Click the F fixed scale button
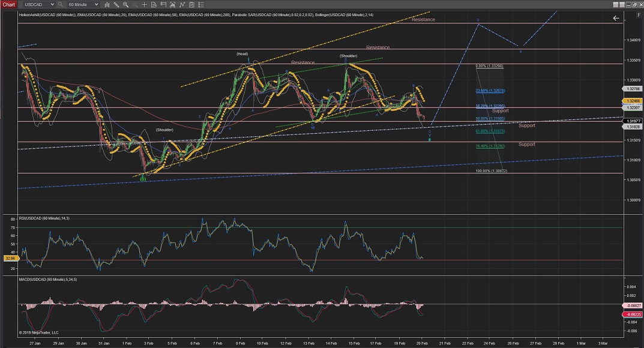The image size is (644, 348). click(639, 15)
